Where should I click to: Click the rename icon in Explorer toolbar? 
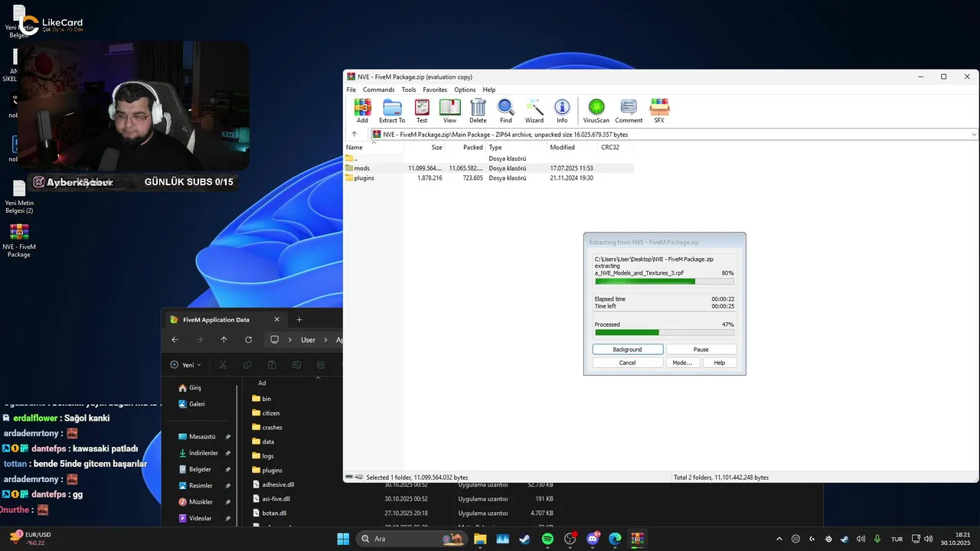coord(296,365)
